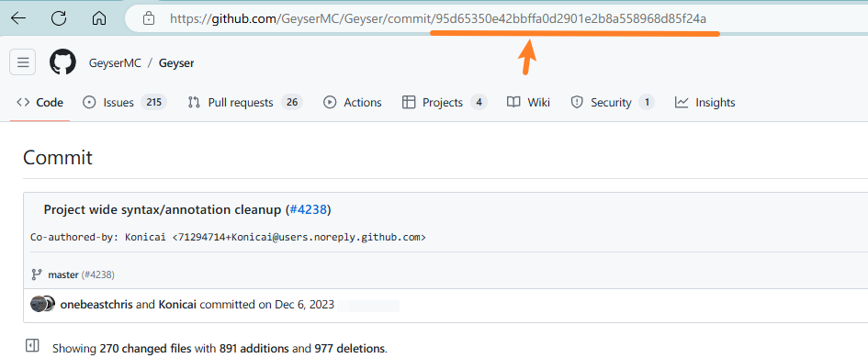Go to GitHub home via the Octocat logo
868x358 pixels.
pos(62,62)
